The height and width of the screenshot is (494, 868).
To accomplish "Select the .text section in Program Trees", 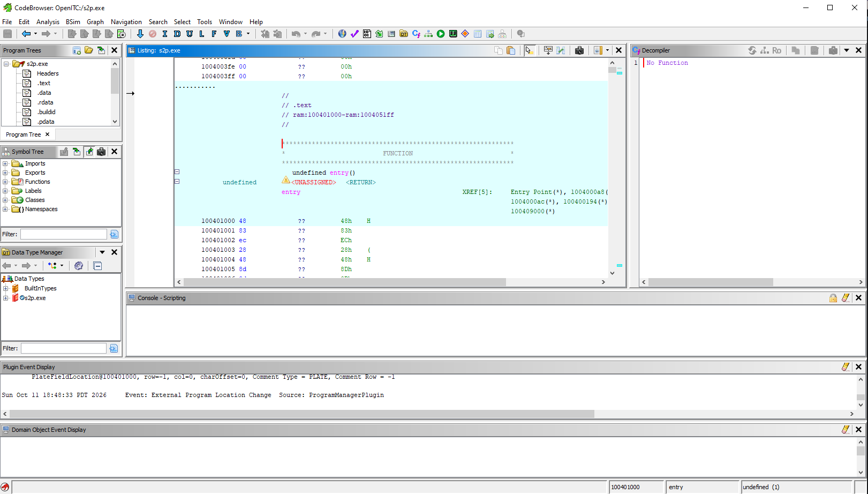I will click(x=43, y=83).
